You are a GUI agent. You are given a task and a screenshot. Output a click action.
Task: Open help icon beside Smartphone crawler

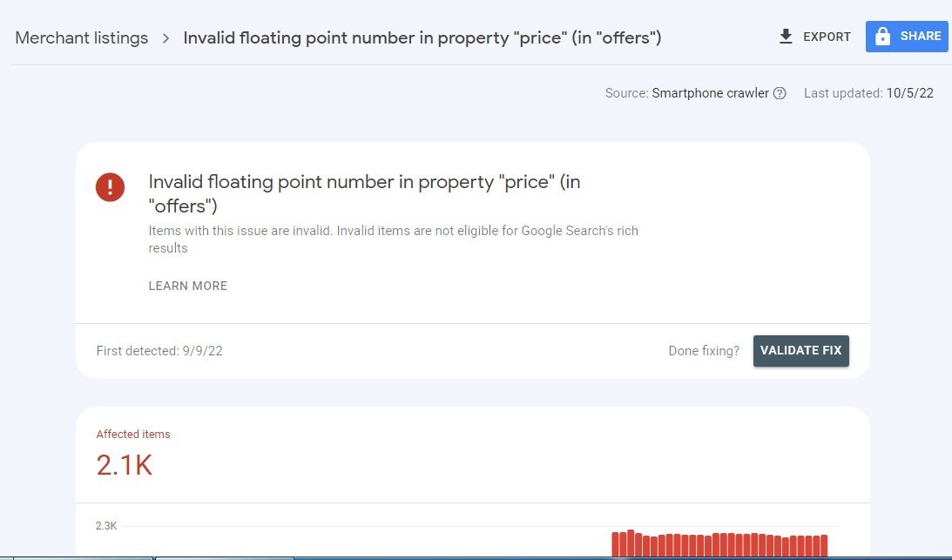(780, 93)
